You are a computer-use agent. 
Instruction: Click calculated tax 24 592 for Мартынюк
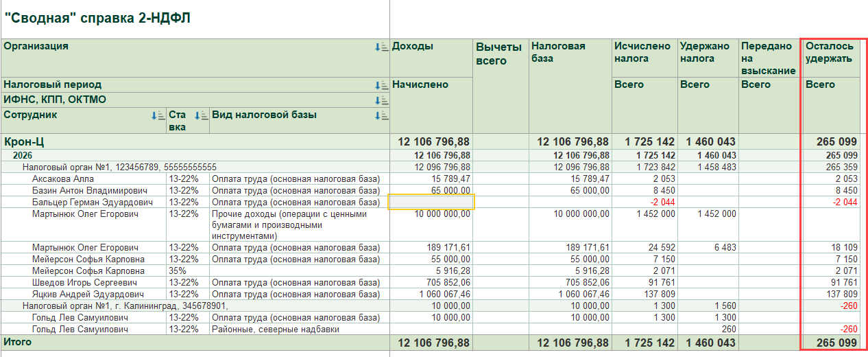661,247
